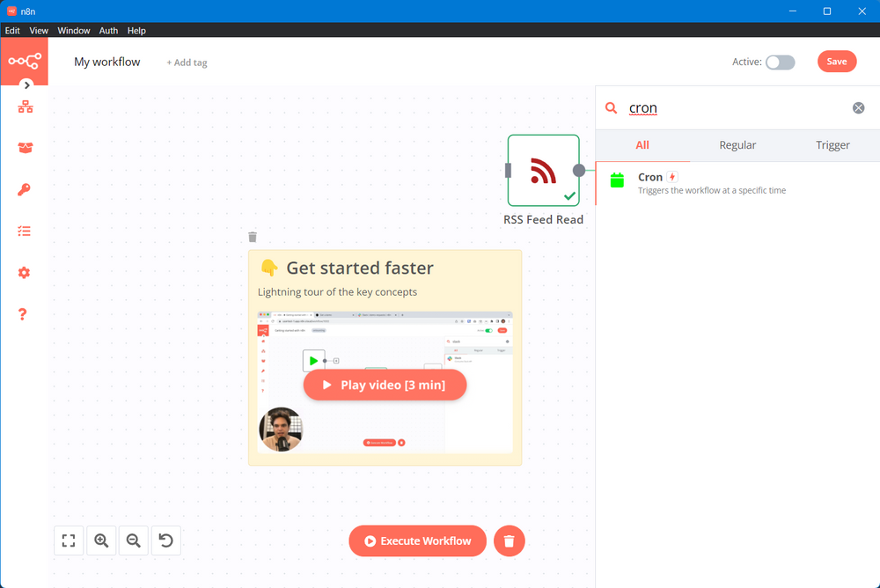Image resolution: width=880 pixels, height=588 pixels.
Task: Open the Workflows icon in sidebar
Action: (x=25, y=107)
